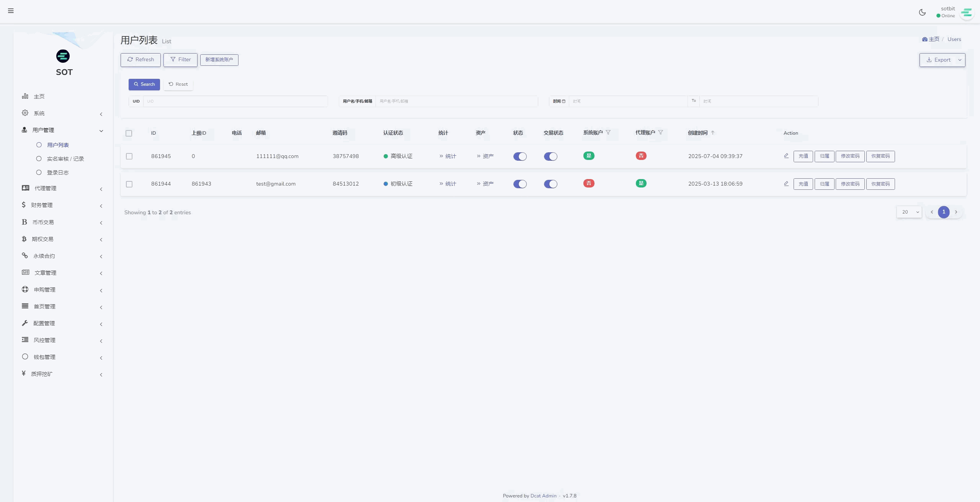Check the box for user 861945
The image size is (980, 502).
pyautogui.click(x=129, y=156)
